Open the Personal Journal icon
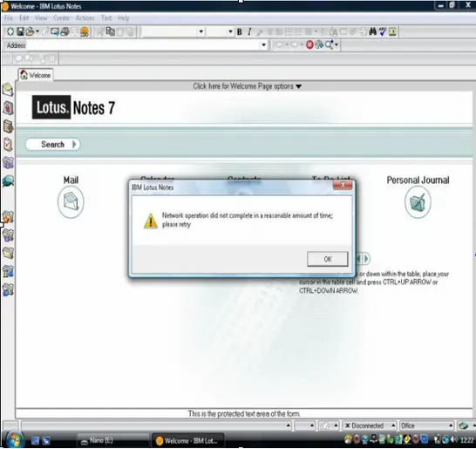Screen dimensions: 476x449 coord(418,202)
